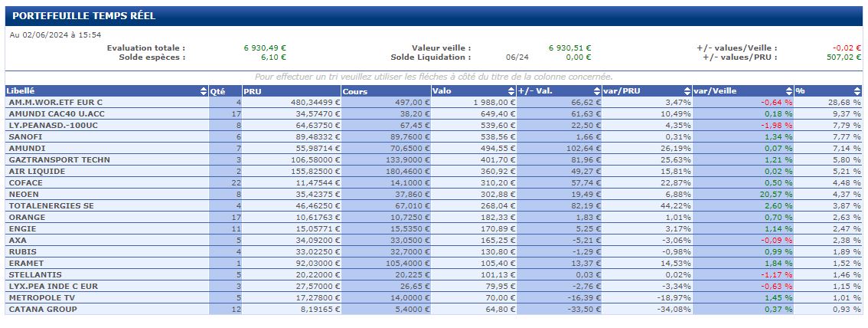Image resolution: width=868 pixels, height=328 pixels.
Task: Select the ORANGE row label
Action: (27, 217)
